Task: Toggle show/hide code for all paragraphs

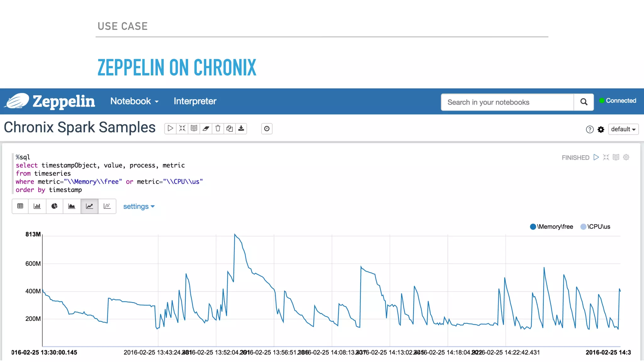Action: [182, 129]
